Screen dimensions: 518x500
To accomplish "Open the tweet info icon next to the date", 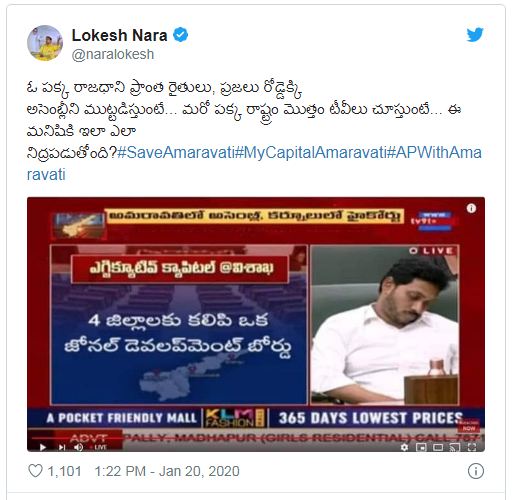I will (x=476, y=471).
